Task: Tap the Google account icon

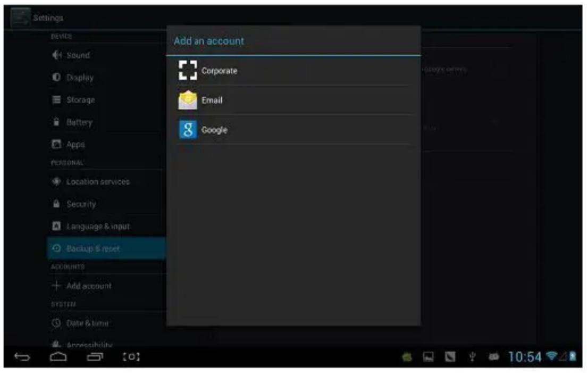Action: point(188,130)
